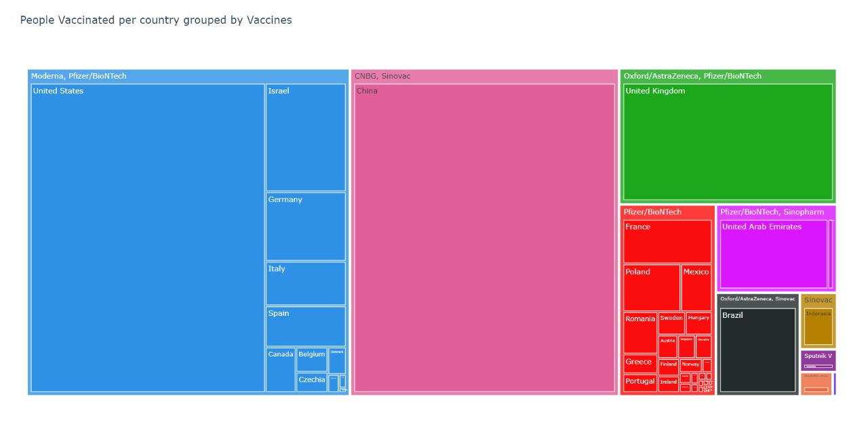Click the Indonesia treemap block
This screenshot has width=868, height=427.
[818, 327]
